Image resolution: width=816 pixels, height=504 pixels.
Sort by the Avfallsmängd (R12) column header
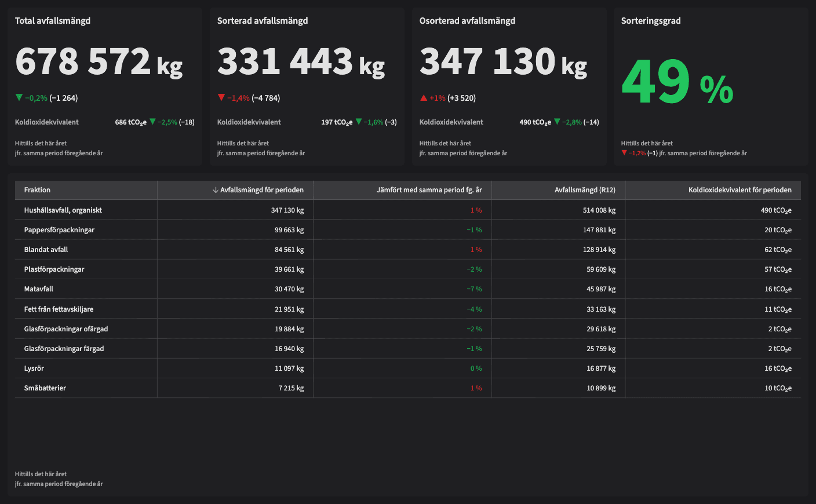(585, 190)
